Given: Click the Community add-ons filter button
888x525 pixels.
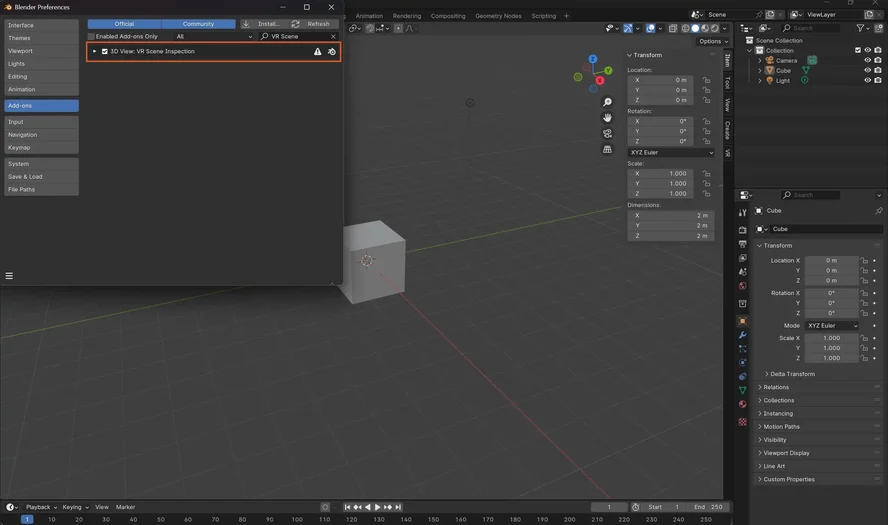Looking at the screenshot, I should 198,24.
